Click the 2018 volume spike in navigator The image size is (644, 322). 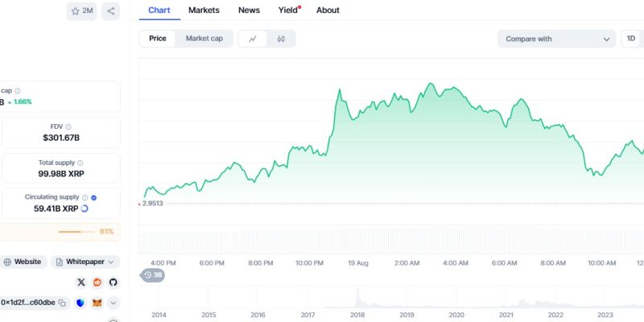pyautogui.click(x=357, y=298)
